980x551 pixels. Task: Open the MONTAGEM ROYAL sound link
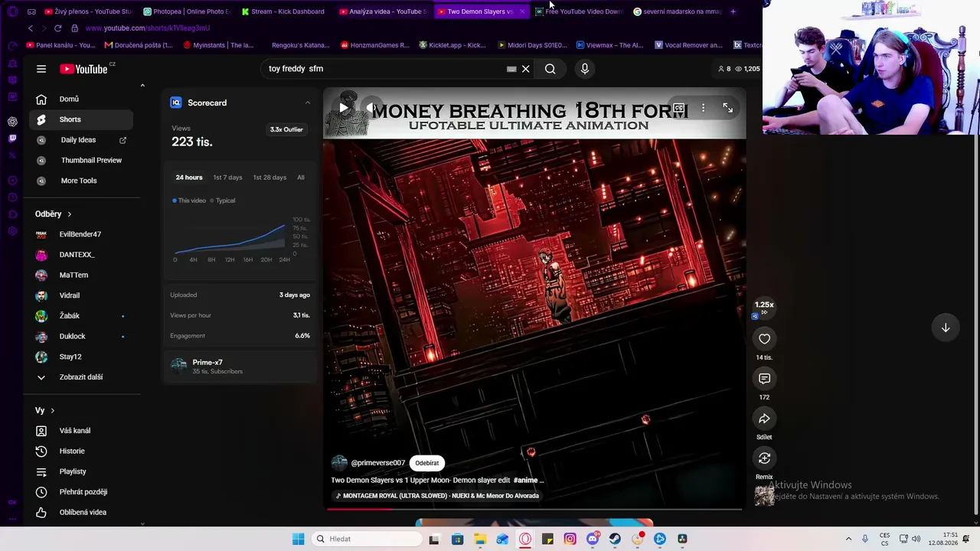pyautogui.click(x=437, y=496)
